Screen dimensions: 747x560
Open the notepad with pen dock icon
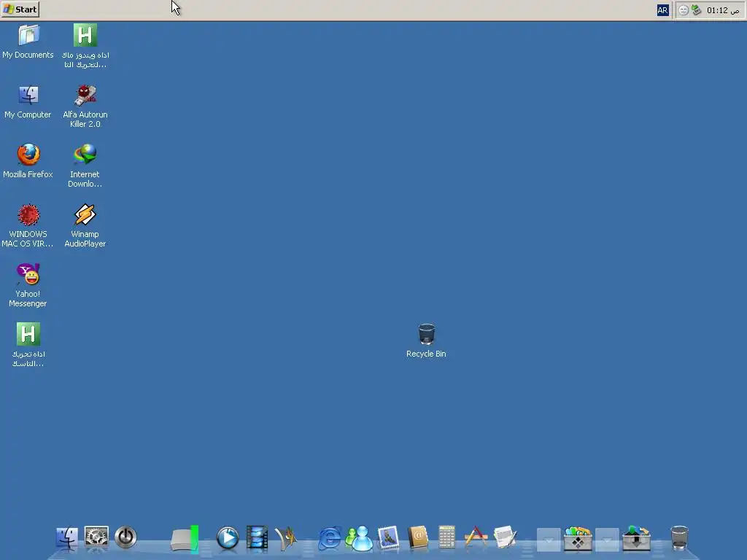click(x=506, y=538)
